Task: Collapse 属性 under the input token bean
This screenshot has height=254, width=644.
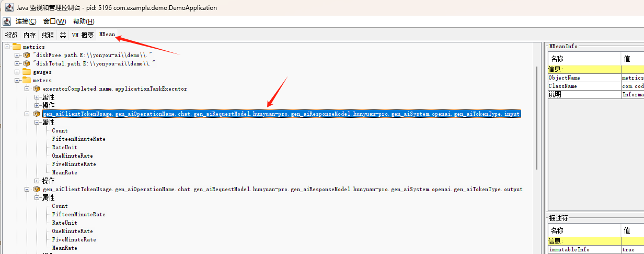Action: tap(37, 122)
